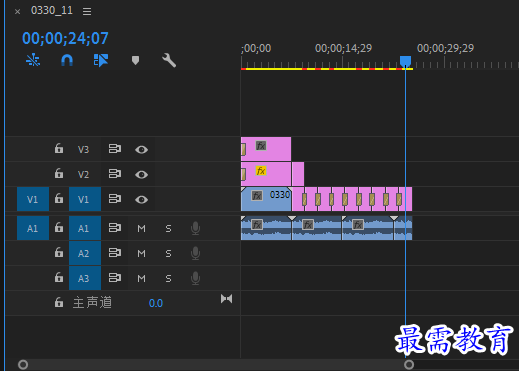Viewport: 519px width, 371px height.
Task: Select the 0330_11 sequence tab
Action: (52, 10)
